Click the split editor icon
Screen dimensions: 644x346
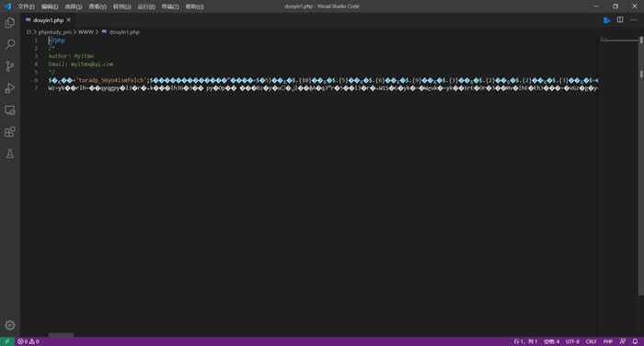click(620, 19)
